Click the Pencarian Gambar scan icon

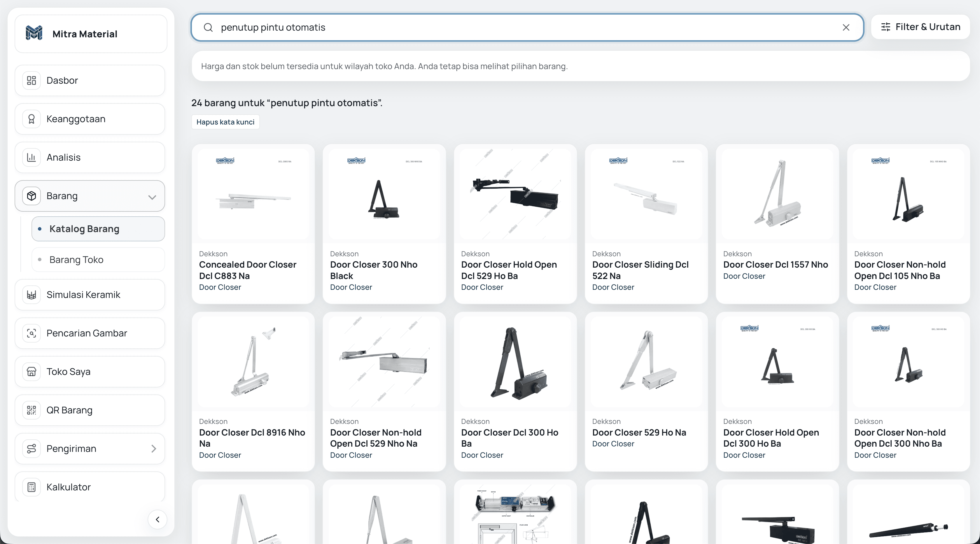pyautogui.click(x=32, y=333)
